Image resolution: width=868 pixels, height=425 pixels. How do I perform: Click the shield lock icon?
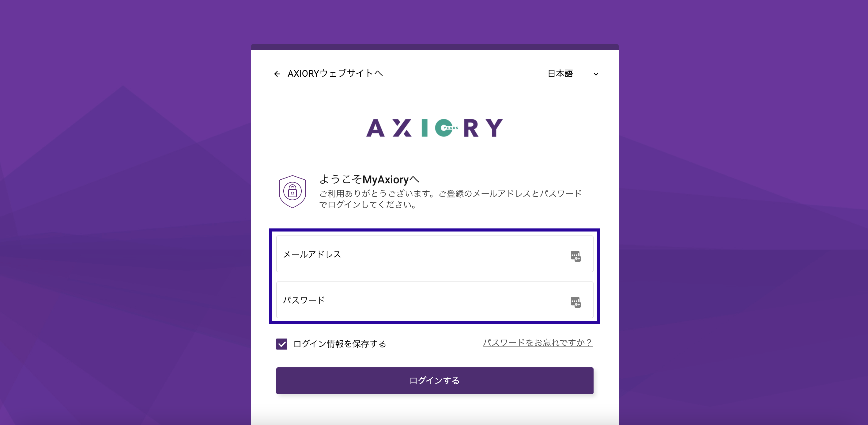[x=292, y=192]
